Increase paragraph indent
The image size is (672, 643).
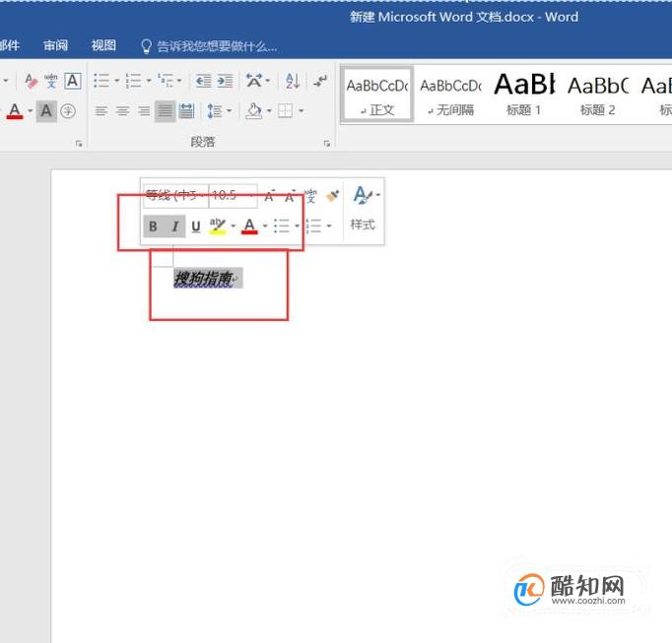point(225,81)
